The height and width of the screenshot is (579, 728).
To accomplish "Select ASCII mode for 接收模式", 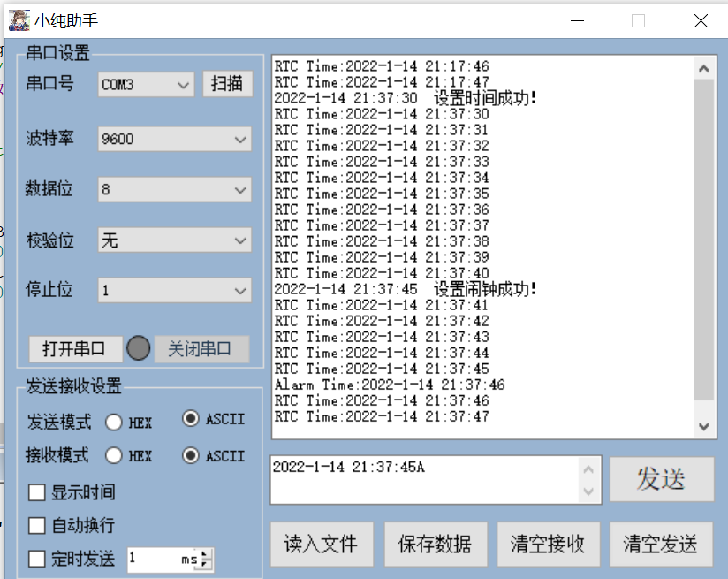I will coord(193,455).
